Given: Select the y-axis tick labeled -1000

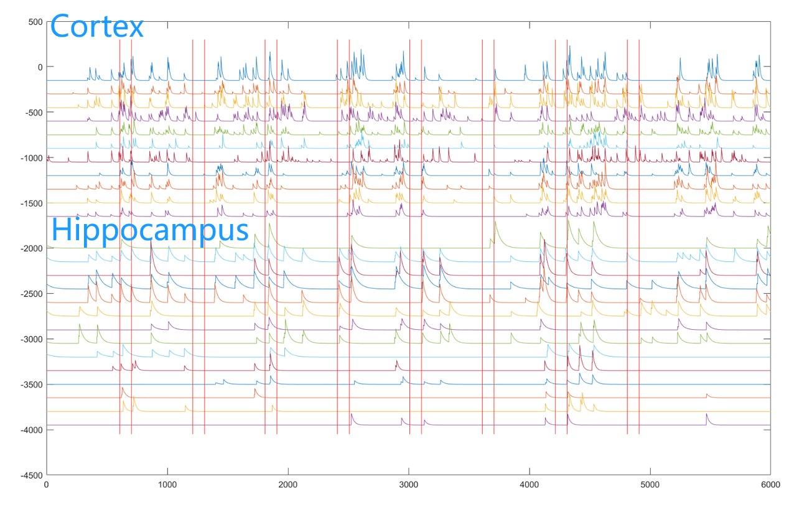Looking at the screenshot, I should point(31,158).
